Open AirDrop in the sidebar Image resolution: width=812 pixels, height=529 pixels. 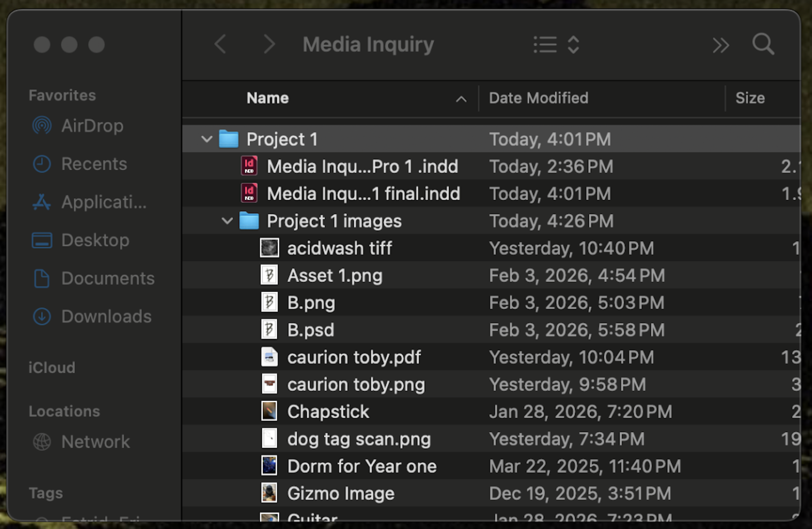tap(92, 126)
